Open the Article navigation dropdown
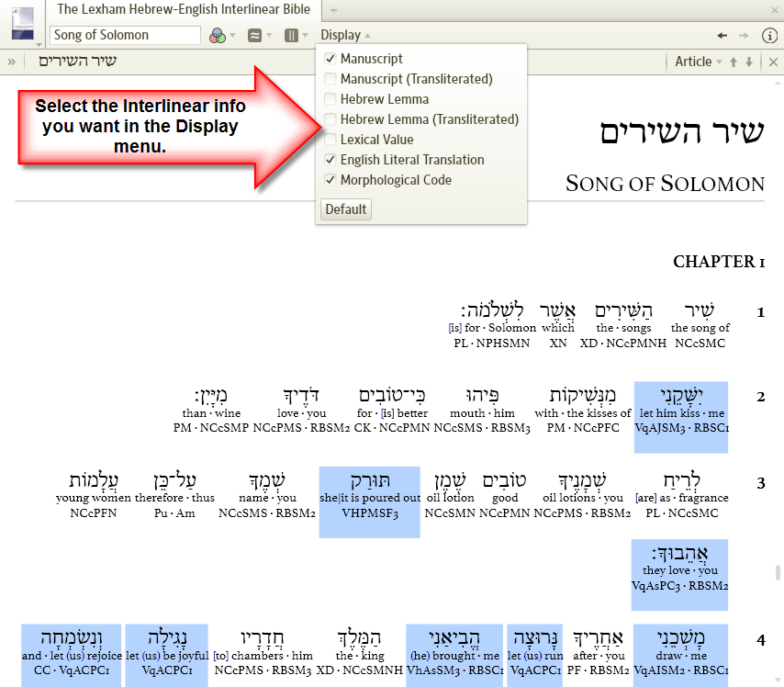The width and height of the screenshot is (784, 687). click(699, 62)
